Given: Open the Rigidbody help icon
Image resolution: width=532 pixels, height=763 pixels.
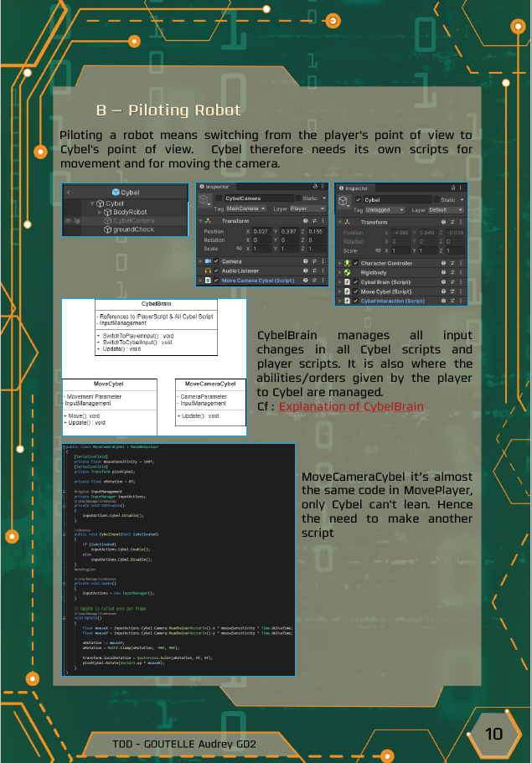Looking at the screenshot, I should tap(443, 272).
